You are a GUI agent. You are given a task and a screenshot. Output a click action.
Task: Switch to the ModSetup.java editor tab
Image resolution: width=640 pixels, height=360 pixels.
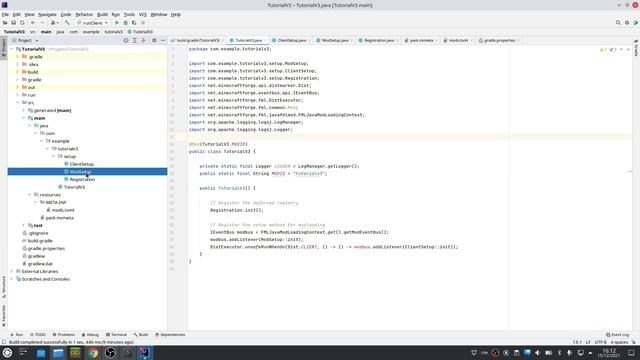(x=334, y=40)
